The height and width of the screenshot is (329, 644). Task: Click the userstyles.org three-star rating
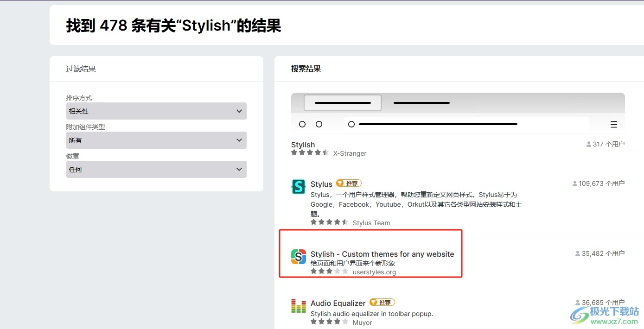point(330,272)
